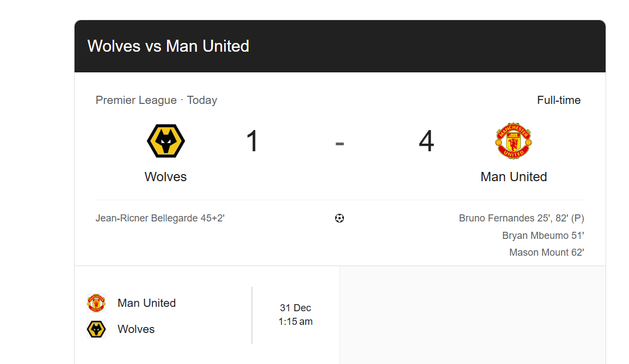Click scorer Mason Mount 62'
629x364 pixels.
[546, 252]
